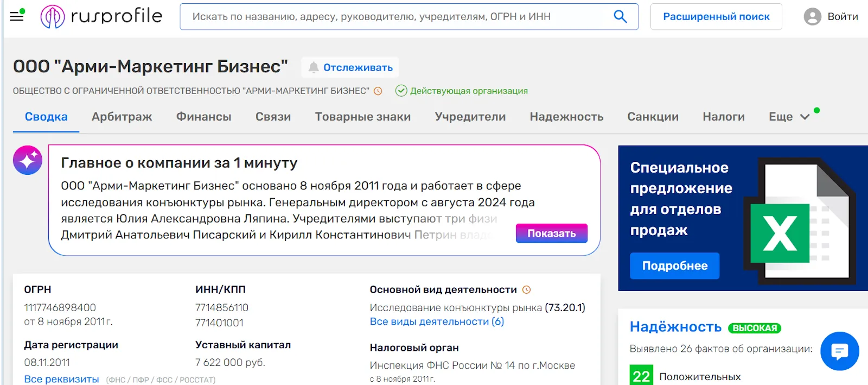The width and height of the screenshot is (868, 385).
Task: Click the green 22 positive facts badge
Action: pos(641,376)
